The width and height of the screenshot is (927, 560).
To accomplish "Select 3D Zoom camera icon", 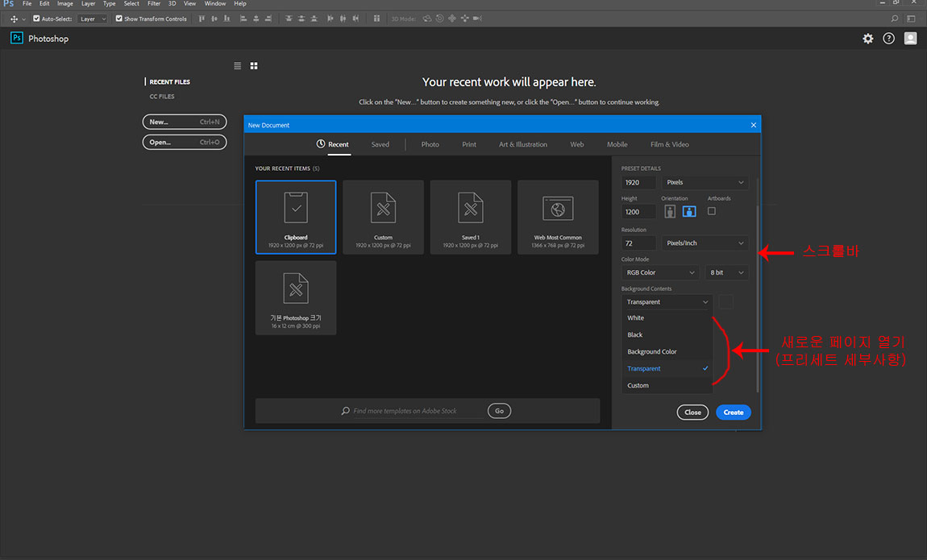I will pyautogui.click(x=478, y=19).
